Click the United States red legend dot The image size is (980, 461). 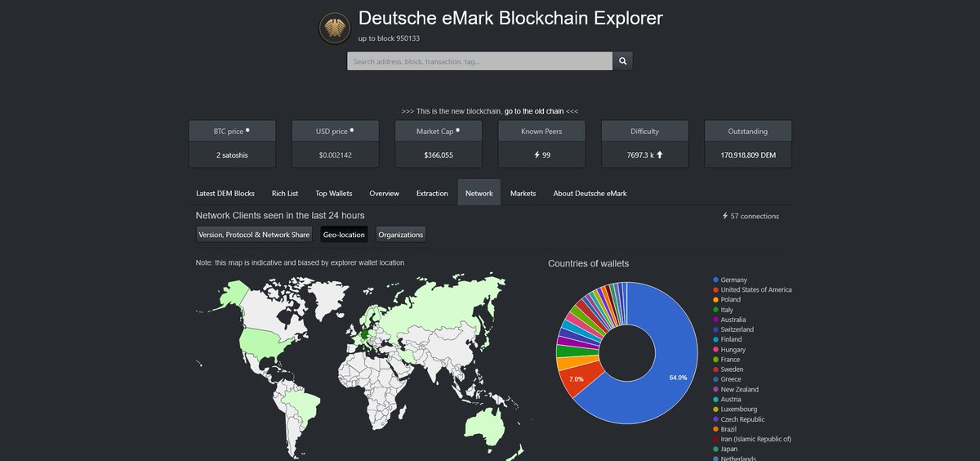point(715,289)
